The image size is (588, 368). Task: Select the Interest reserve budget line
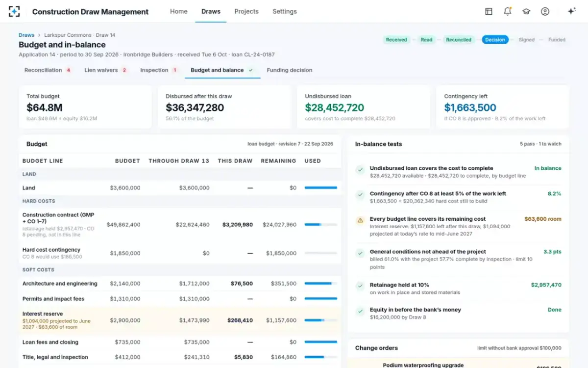click(x=180, y=320)
